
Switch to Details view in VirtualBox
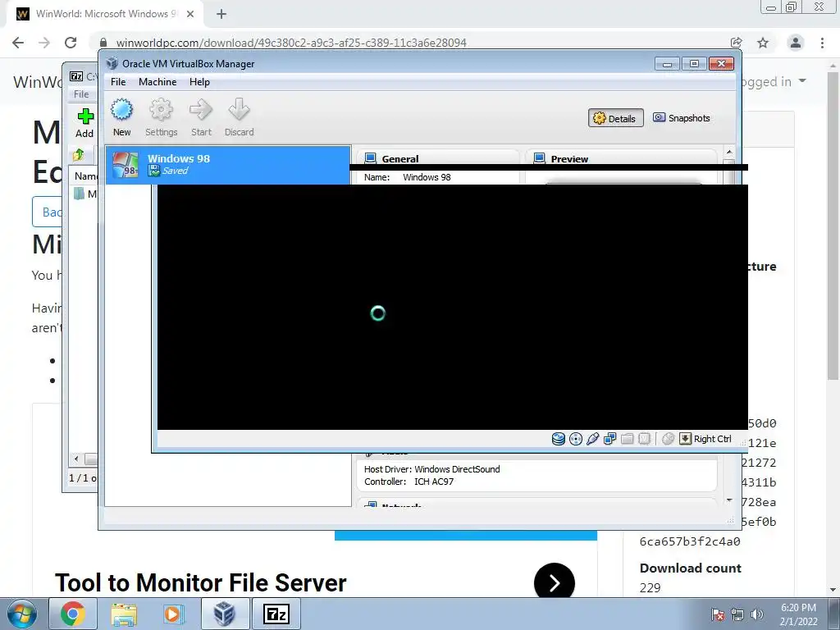(x=615, y=118)
